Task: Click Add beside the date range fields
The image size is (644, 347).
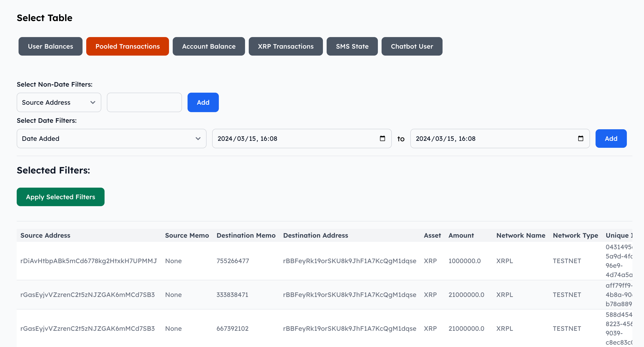Action: click(x=611, y=138)
